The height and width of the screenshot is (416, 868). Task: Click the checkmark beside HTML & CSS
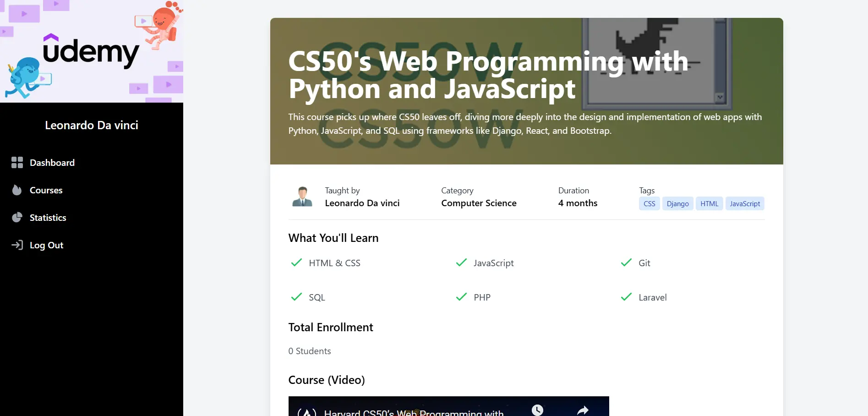(296, 263)
